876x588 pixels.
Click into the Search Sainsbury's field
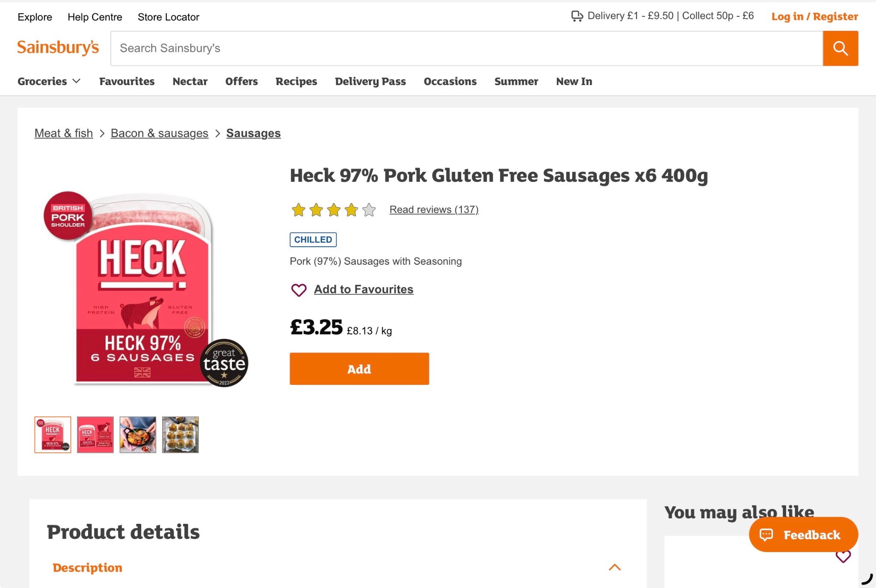(467, 48)
